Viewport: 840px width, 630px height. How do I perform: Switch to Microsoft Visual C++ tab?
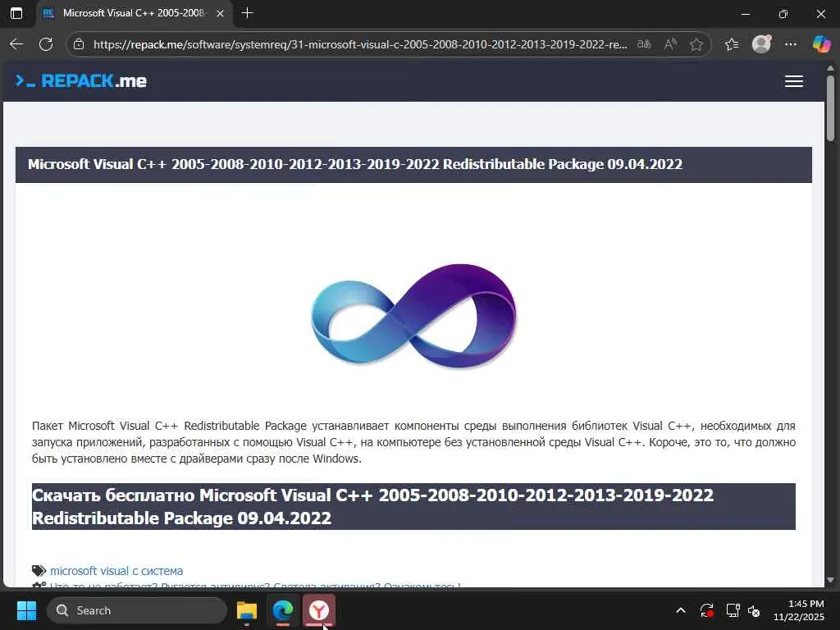pyautogui.click(x=133, y=13)
